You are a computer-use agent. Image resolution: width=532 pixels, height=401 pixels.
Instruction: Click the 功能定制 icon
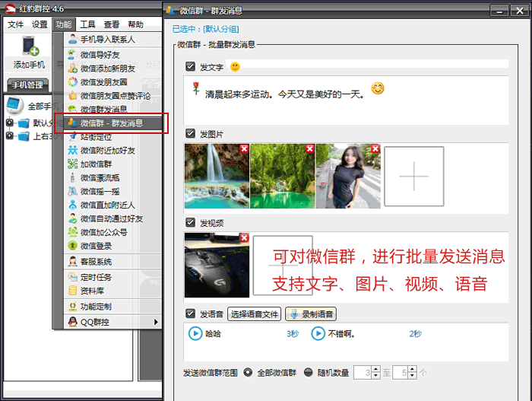click(73, 306)
